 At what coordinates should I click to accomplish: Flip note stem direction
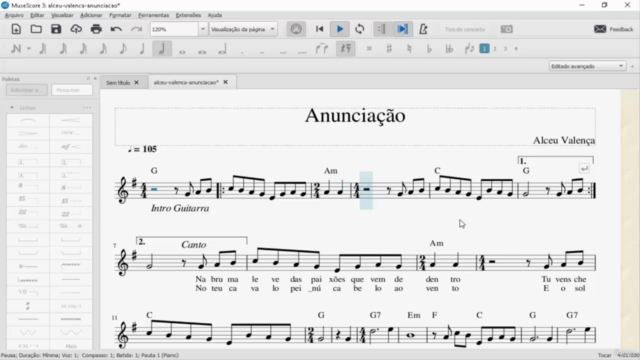[x=469, y=49]
